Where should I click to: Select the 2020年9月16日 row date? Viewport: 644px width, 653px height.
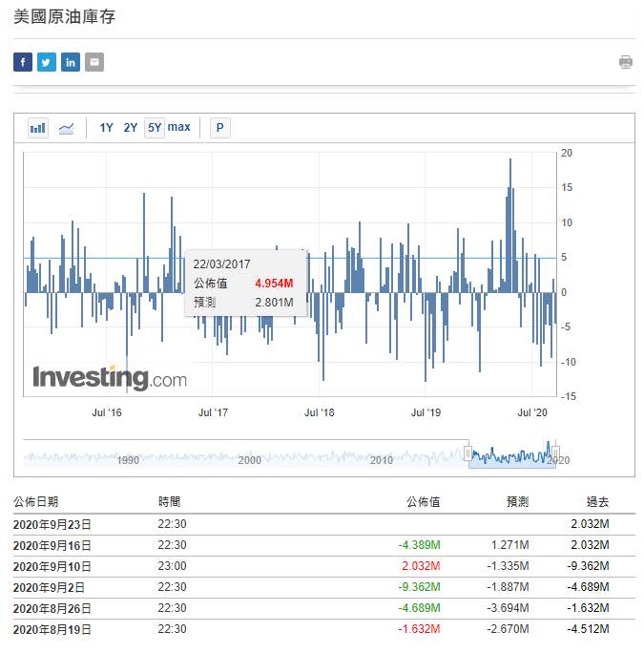tap(52, 545)
